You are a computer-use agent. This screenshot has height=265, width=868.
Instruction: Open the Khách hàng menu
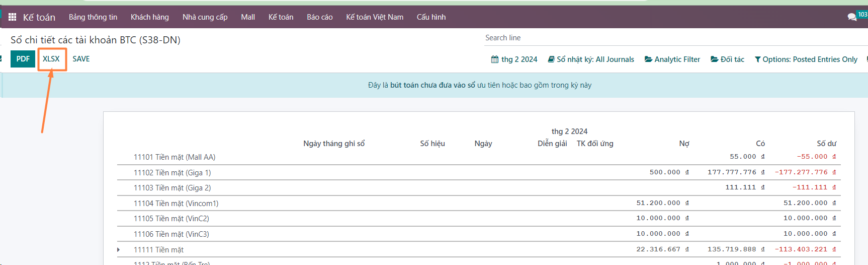150,17
